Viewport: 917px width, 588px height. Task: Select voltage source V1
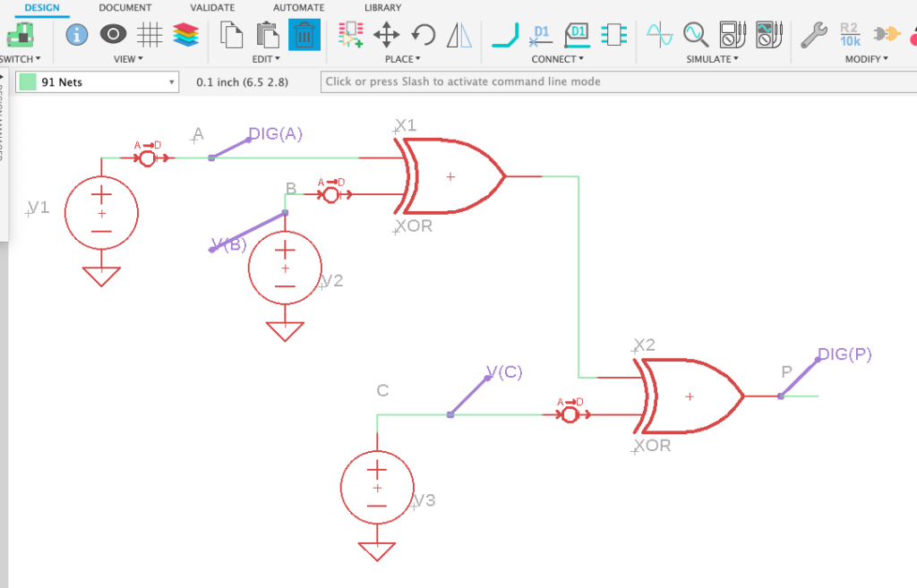click(101, 213)
